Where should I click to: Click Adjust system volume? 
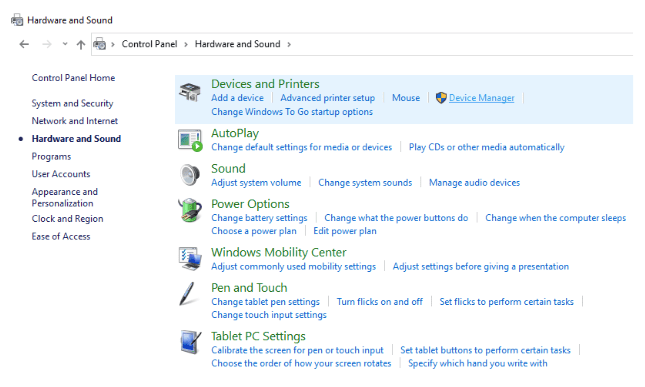pos(256,183)
